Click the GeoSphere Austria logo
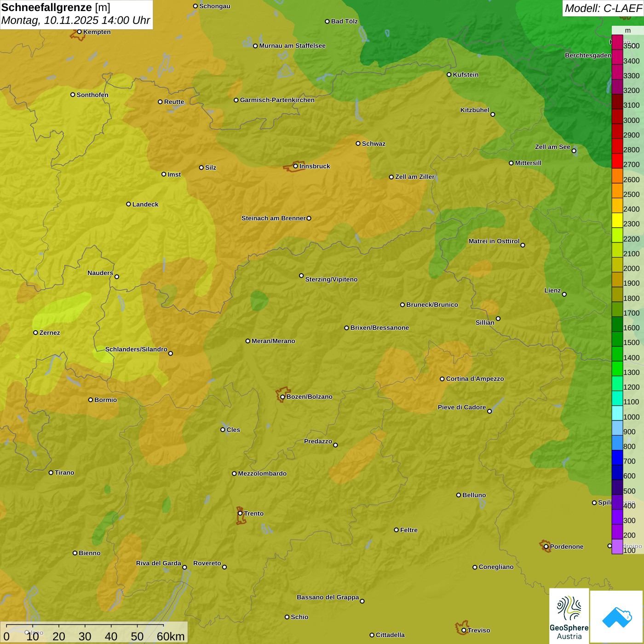 pyautogui.click(x=569, y=616)
